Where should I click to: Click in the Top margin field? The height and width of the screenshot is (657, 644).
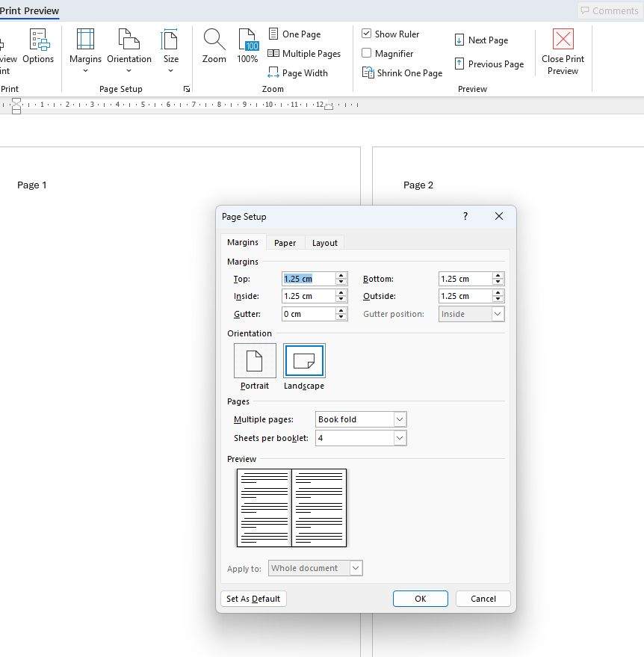point(309,279)
